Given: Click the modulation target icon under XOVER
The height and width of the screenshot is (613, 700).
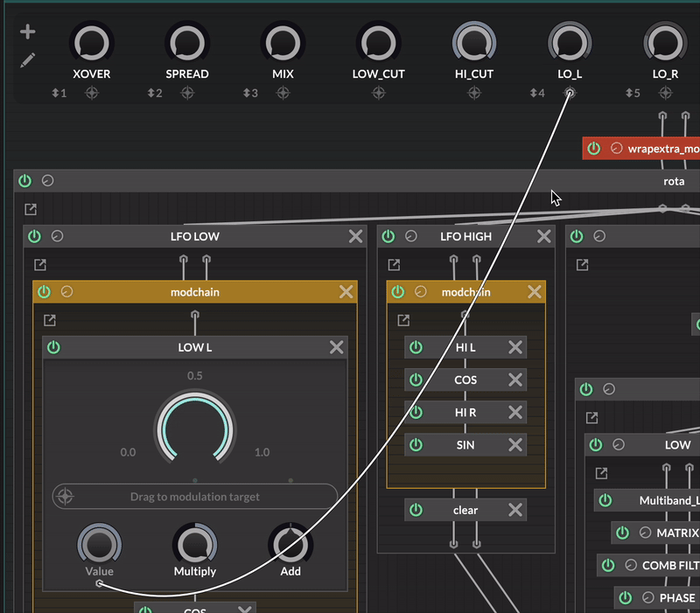Looking at the screenshot, I should pyautogui.click(x=92, y=93).
